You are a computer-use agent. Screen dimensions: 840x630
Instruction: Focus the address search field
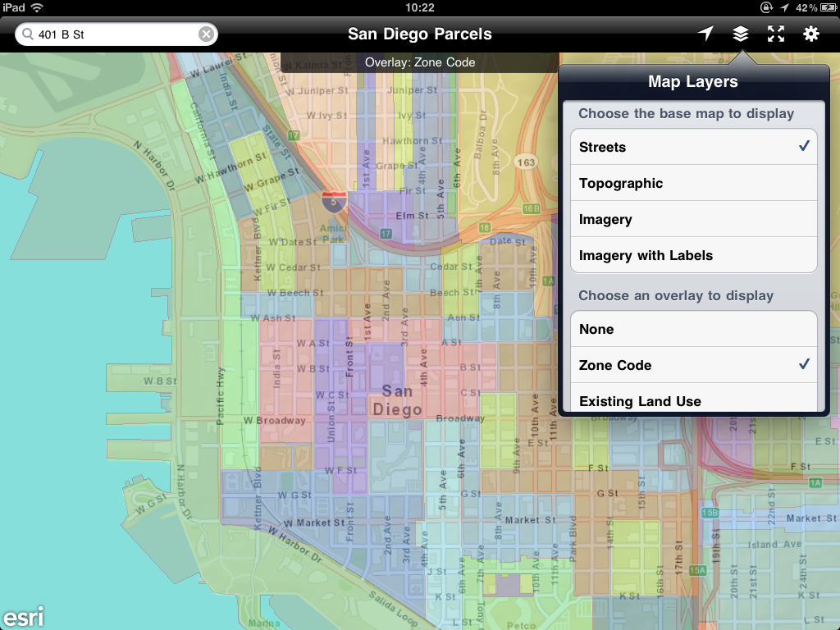point(116,34)
